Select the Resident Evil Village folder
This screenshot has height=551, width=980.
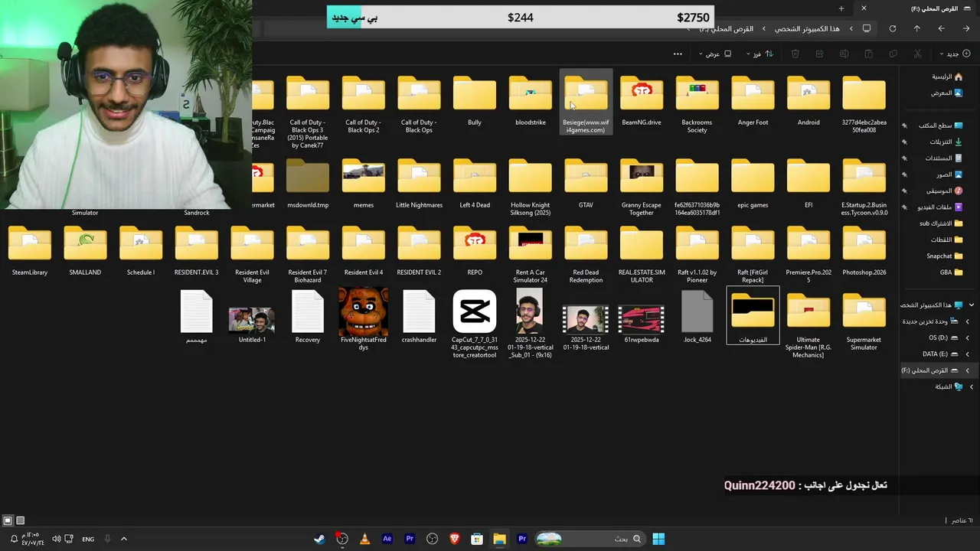tap(252, 255)
